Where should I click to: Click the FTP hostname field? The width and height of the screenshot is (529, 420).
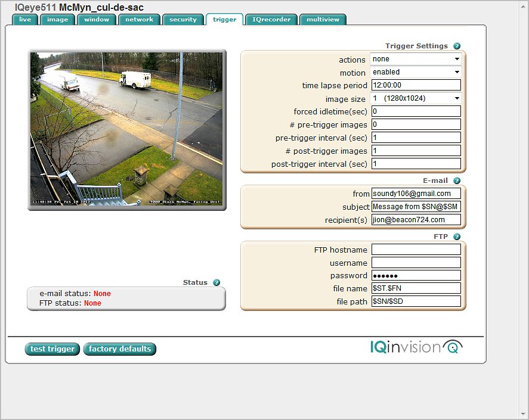click(416, 250)
